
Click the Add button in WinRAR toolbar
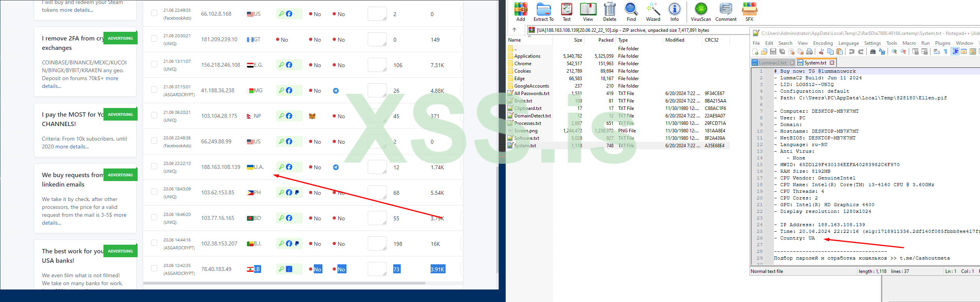(x=521, y=12)
